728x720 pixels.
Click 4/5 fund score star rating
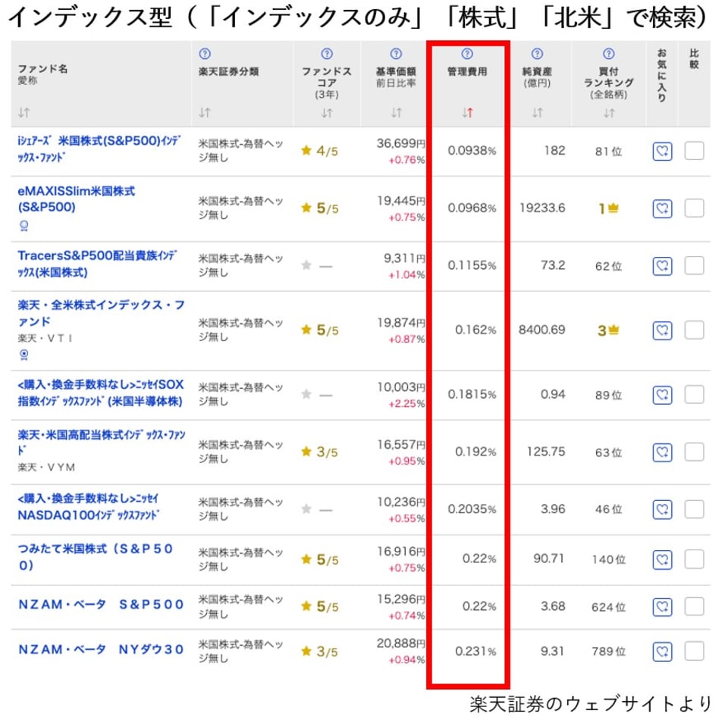pyautogui.click(x=319, y=151)
